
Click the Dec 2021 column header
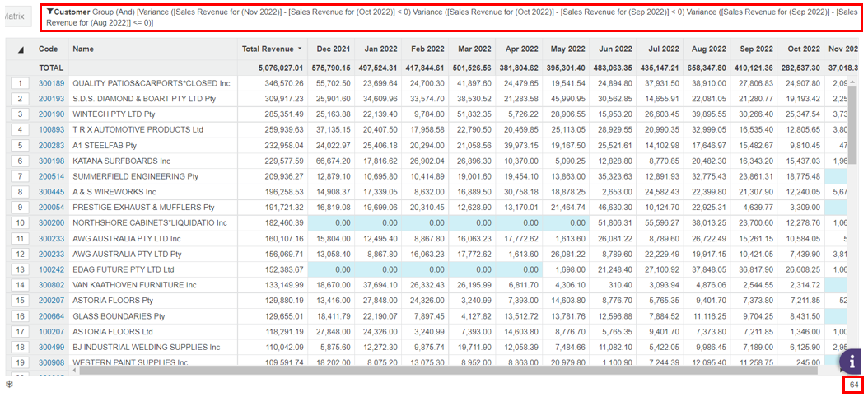point(332,49)
